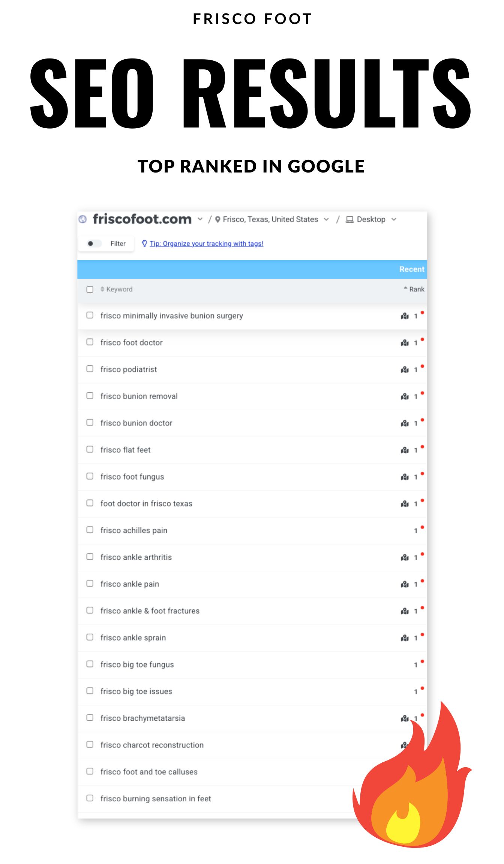
Task: Open the frisco minimally invasive bunion surgery keyword
Action: (171, 316)
